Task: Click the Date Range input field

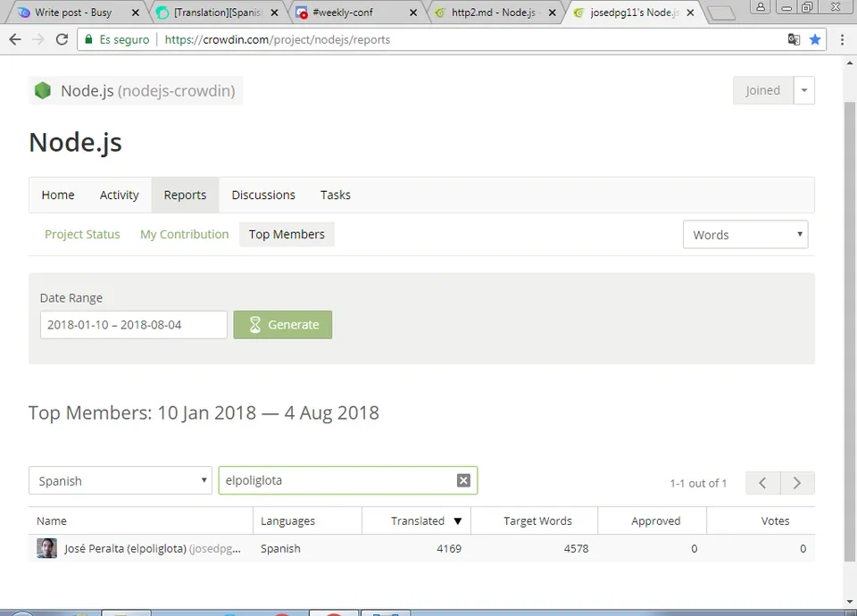Action: coord(133,325)
